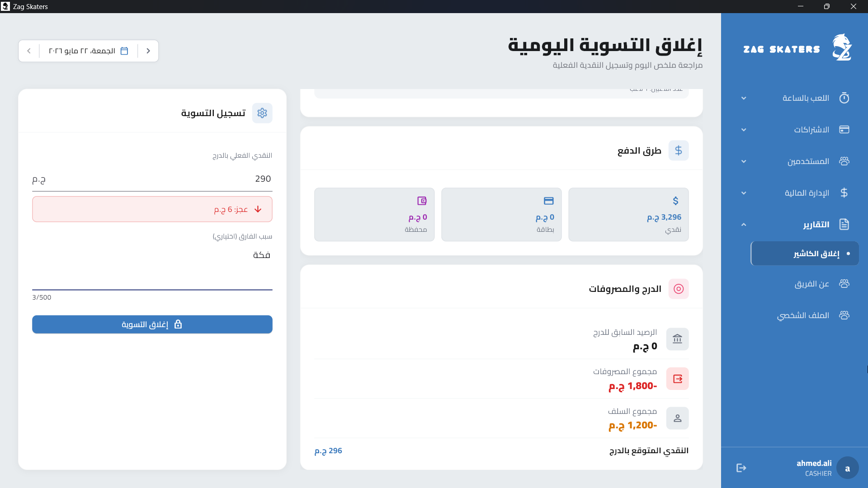The image size is (868, 488).
Task: Click the النقدي الفعلي بالدرج amount field
Action: [x=152, y=179]
